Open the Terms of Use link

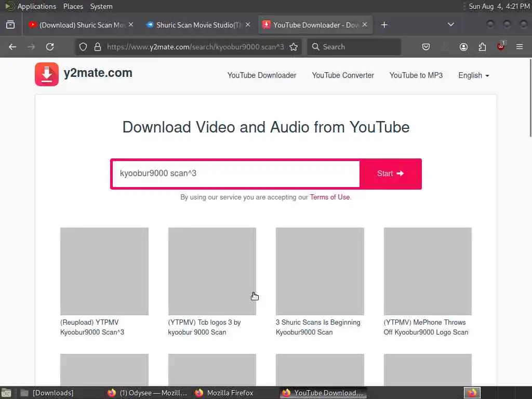329,197
